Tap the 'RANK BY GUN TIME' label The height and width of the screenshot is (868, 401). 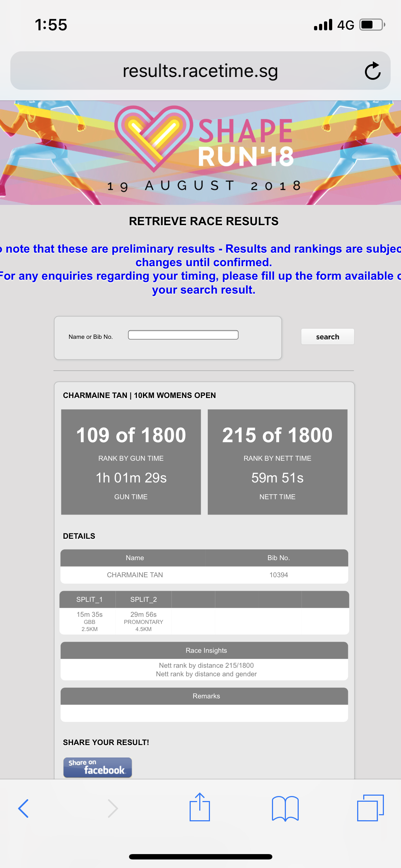click(131, 458)
